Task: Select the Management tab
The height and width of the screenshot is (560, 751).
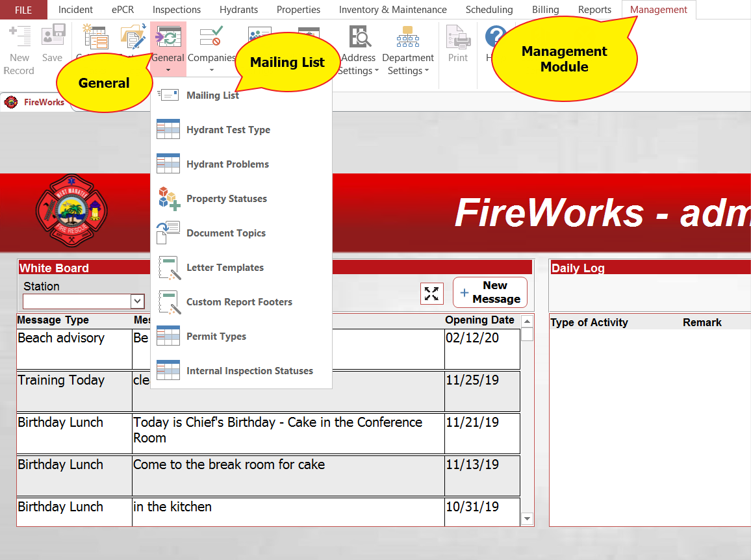Action: [x=659, y=10]
